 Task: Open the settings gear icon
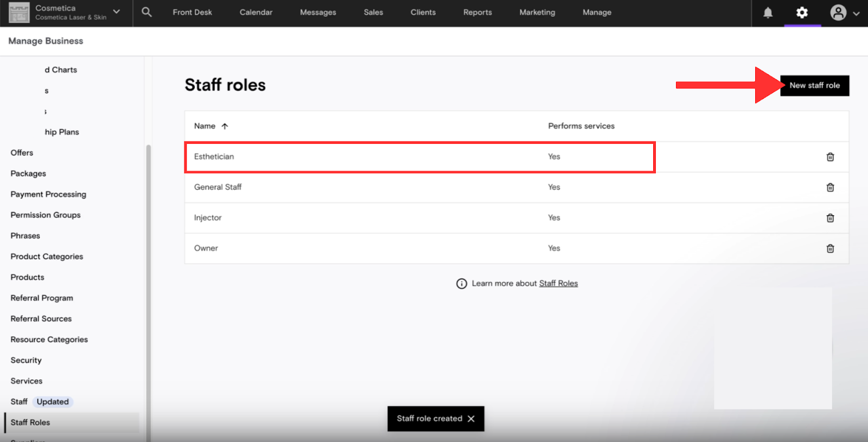point(802,12)
